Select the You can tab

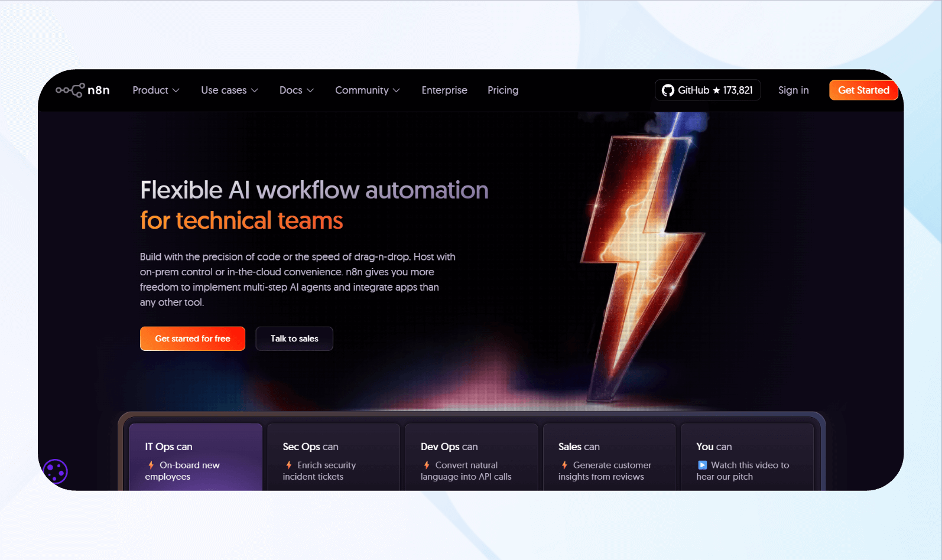click(x=747, y=457)
